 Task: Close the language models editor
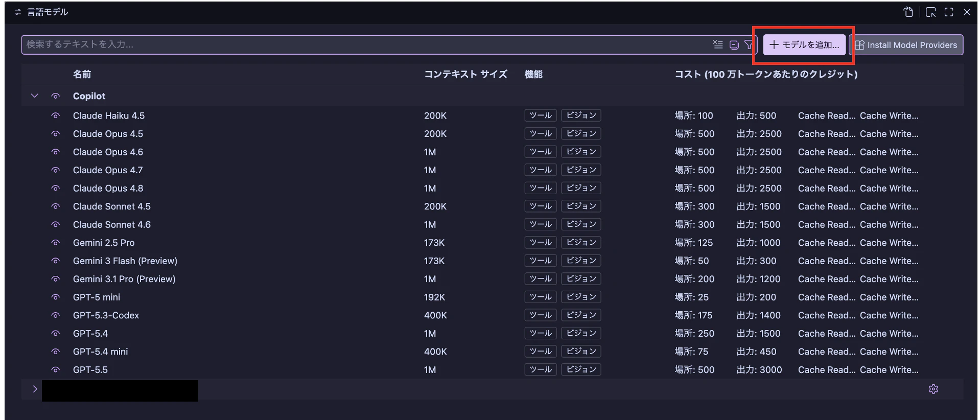click(967, 12)
